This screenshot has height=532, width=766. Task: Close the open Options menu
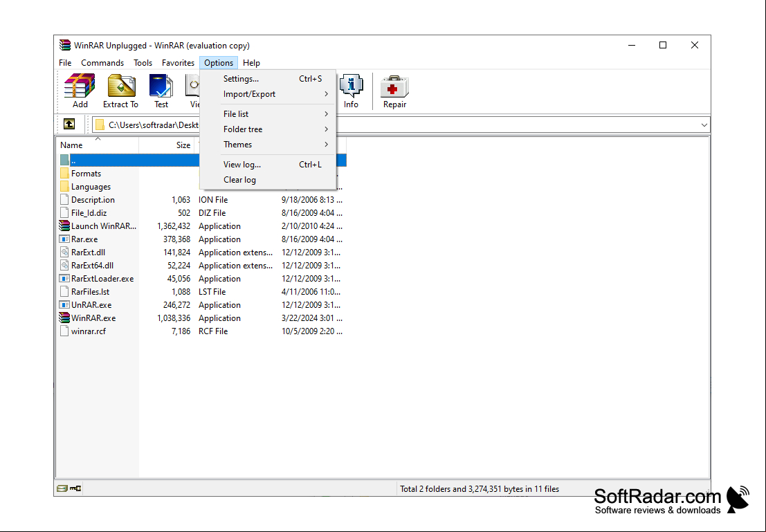[x=219, y=62]
